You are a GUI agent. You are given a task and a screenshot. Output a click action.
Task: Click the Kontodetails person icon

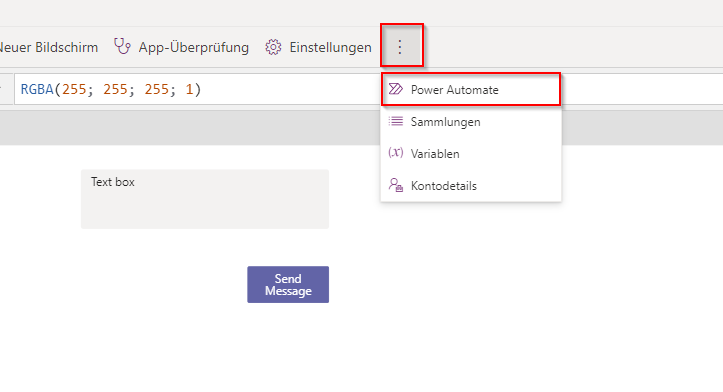[396, 185]
